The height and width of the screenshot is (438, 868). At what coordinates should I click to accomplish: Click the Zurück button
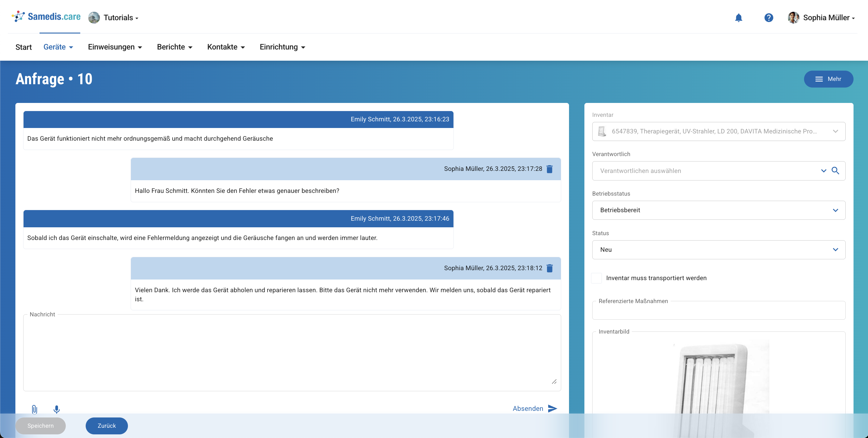(107, 426)
